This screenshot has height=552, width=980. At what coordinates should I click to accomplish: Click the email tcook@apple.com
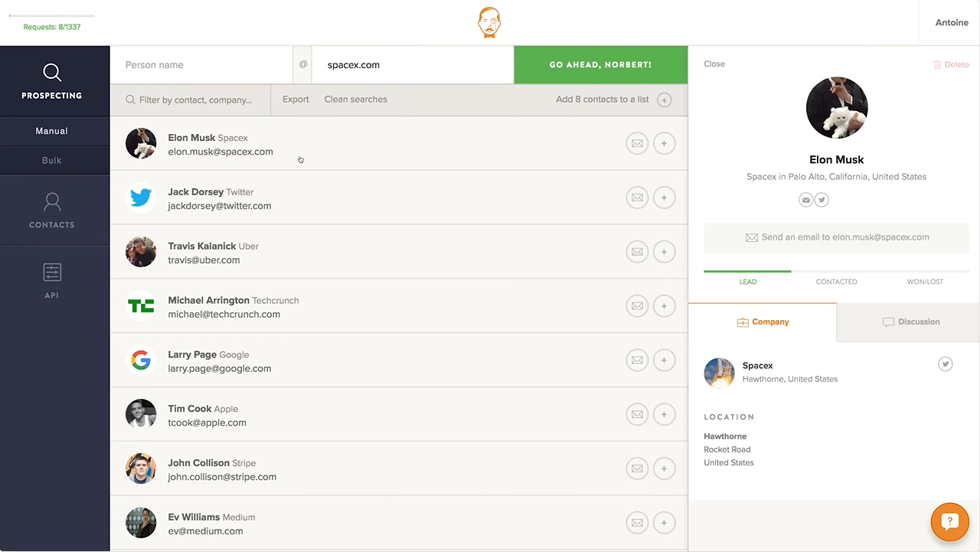tap(207, 423)
